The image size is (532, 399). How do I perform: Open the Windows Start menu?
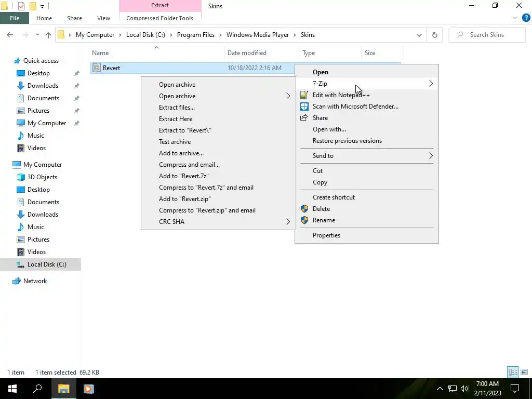click(12, 389)
